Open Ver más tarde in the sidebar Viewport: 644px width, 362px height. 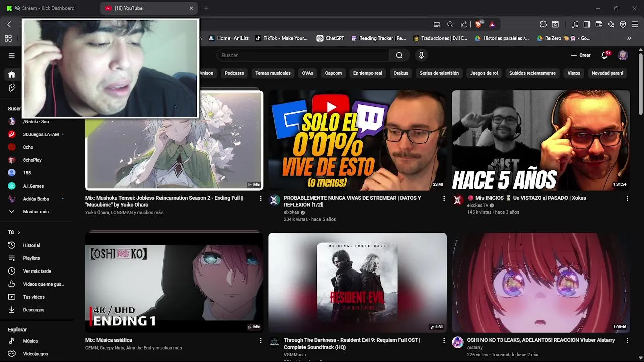(36, 271)
